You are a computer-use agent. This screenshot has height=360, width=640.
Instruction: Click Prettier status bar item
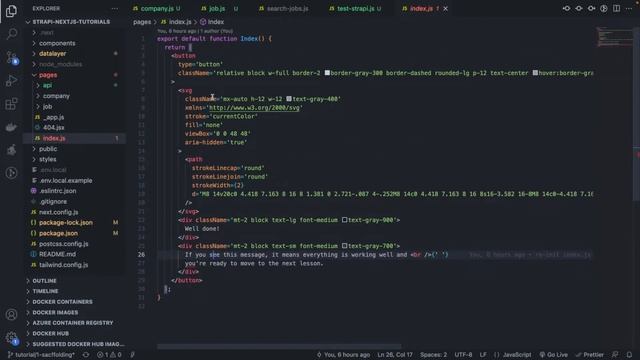(x=590, y=355)
